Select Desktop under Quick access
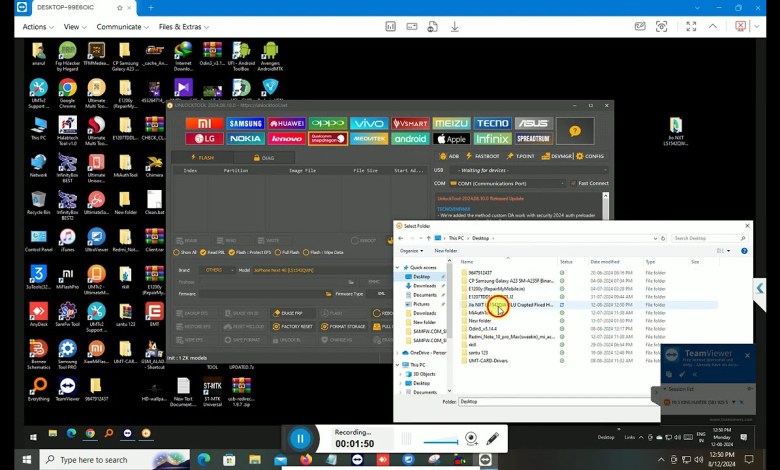Image resolution: width=780 pixels, height=470 pixels. pyautogui.click(x=421, y=277)
